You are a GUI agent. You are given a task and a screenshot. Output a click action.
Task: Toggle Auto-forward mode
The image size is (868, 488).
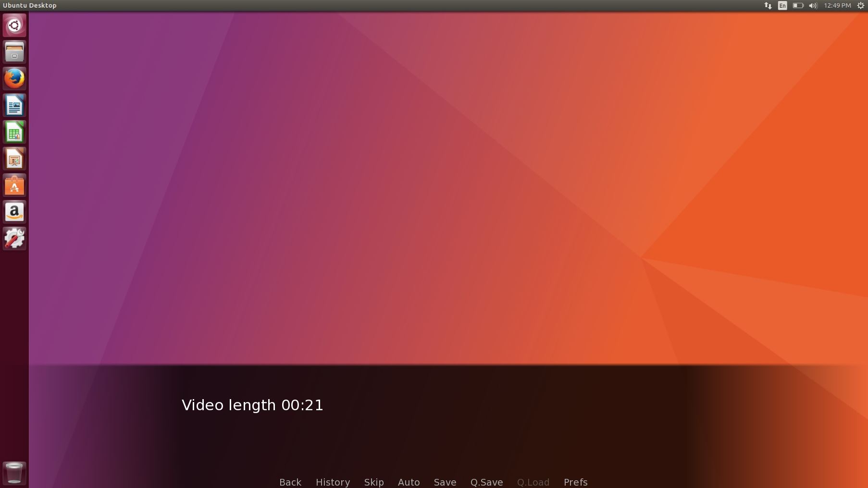[409, 482]
